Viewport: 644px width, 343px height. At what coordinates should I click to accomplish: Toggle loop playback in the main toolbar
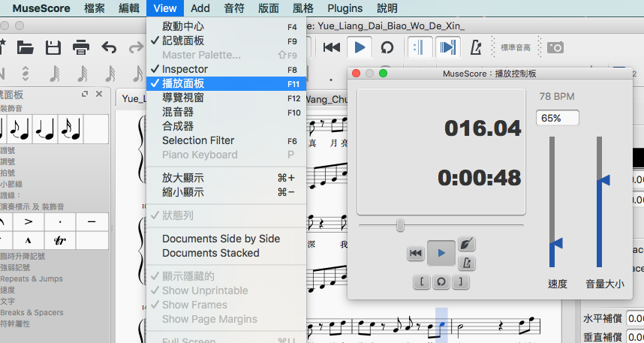387,47
